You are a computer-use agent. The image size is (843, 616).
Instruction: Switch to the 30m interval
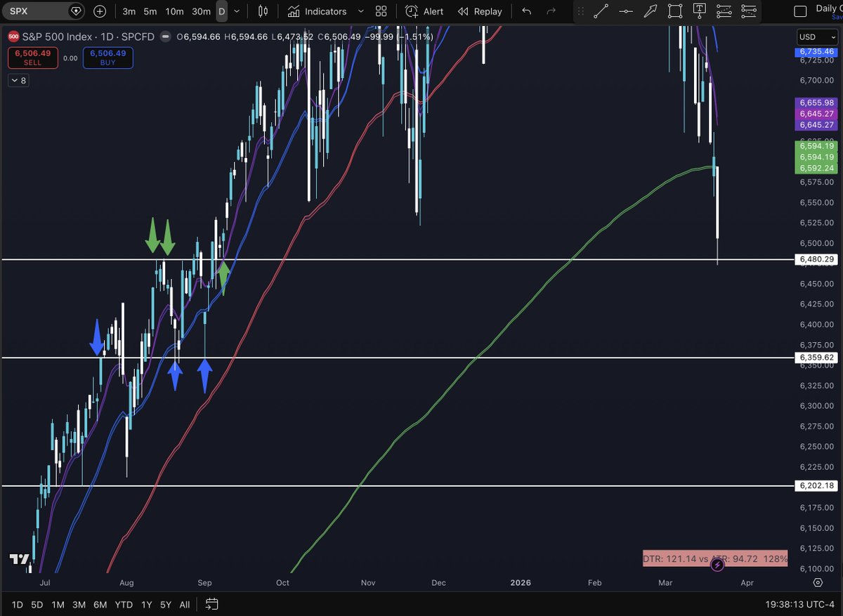coord(202,11)
